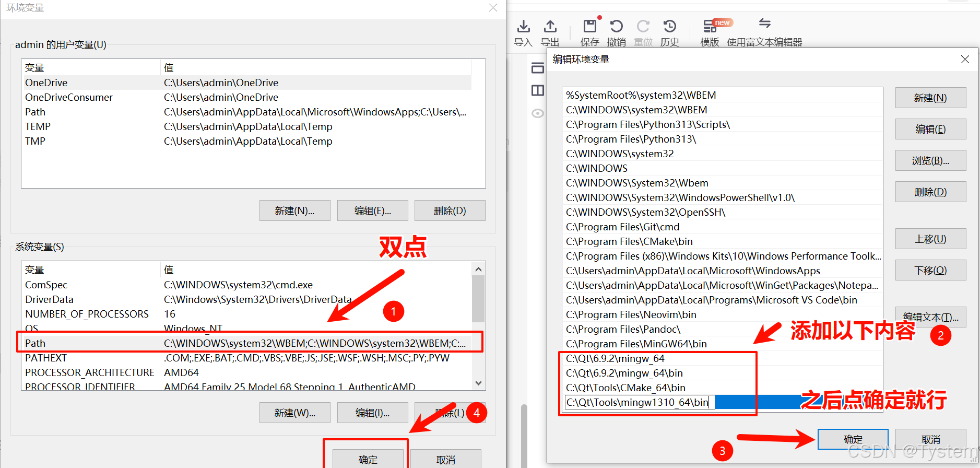The width and height of the screenshot is (980, 468).
Task: Select the C:\WINDOWS\system32 path entry
Action: click(723, 154)
